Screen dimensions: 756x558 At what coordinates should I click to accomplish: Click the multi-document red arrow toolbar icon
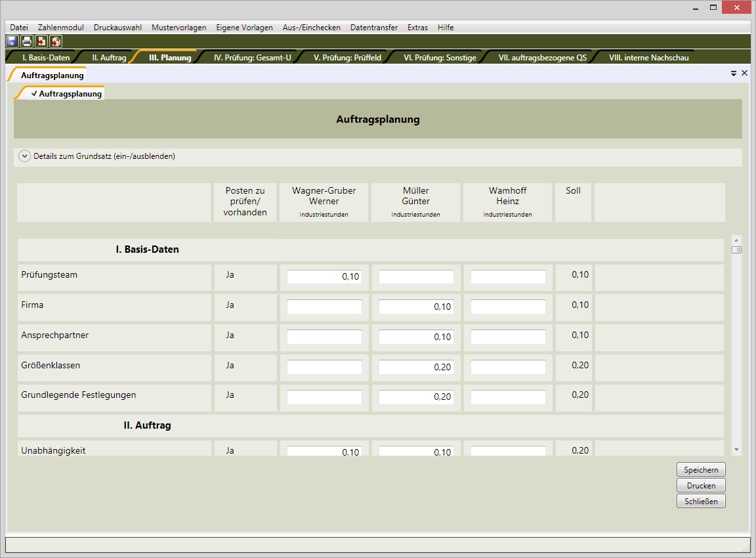tap(56, 41)
